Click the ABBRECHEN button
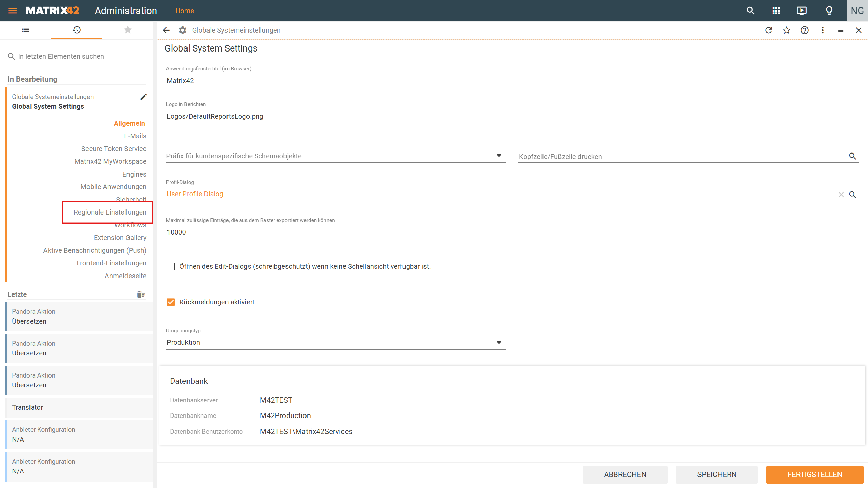 (625, 474)
